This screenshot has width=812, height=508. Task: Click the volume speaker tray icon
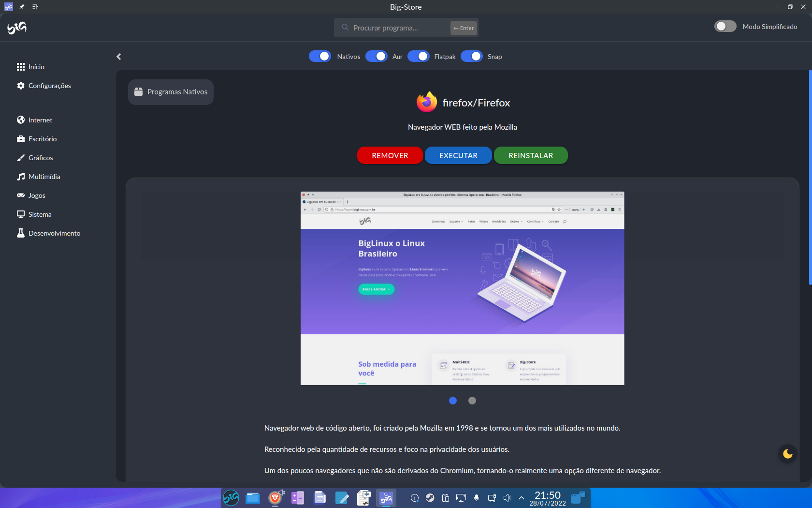coord(507,498)
